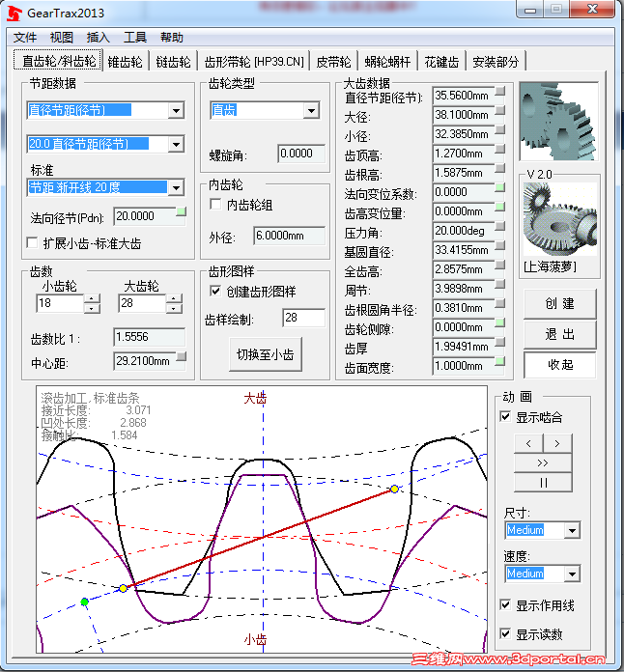
Task: Click the square next to 齿厚 value
Action: [x=499, y=342]
